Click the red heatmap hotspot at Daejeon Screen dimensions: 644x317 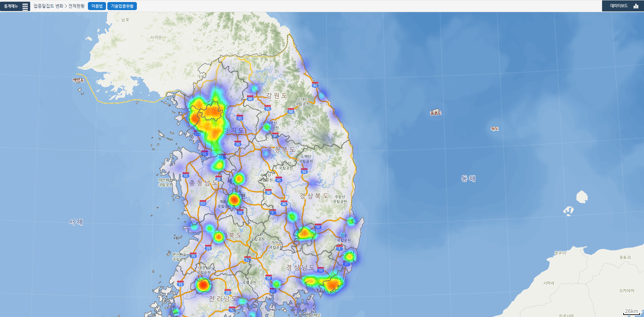point(234,200)
